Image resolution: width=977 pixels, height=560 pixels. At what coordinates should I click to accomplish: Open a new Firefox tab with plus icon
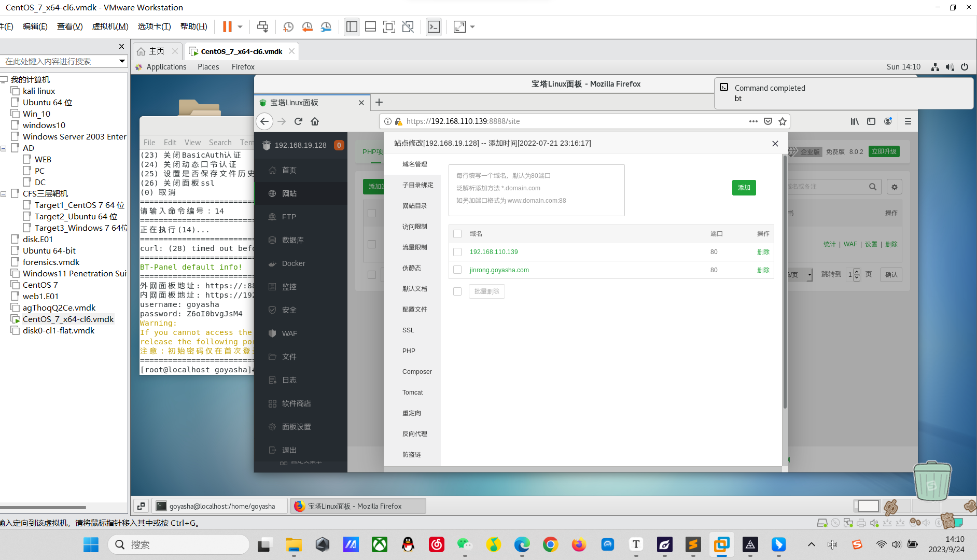[x=379, y=103]
